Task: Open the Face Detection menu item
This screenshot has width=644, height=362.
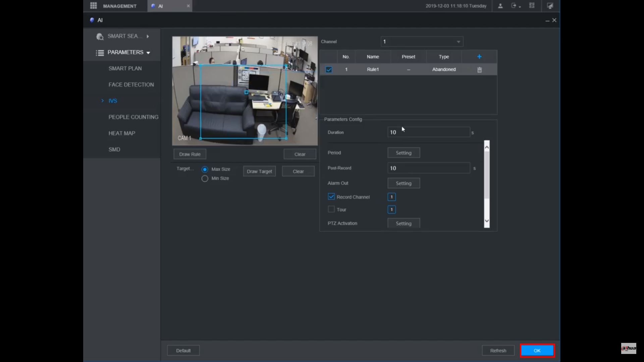Action: (131, 85)
